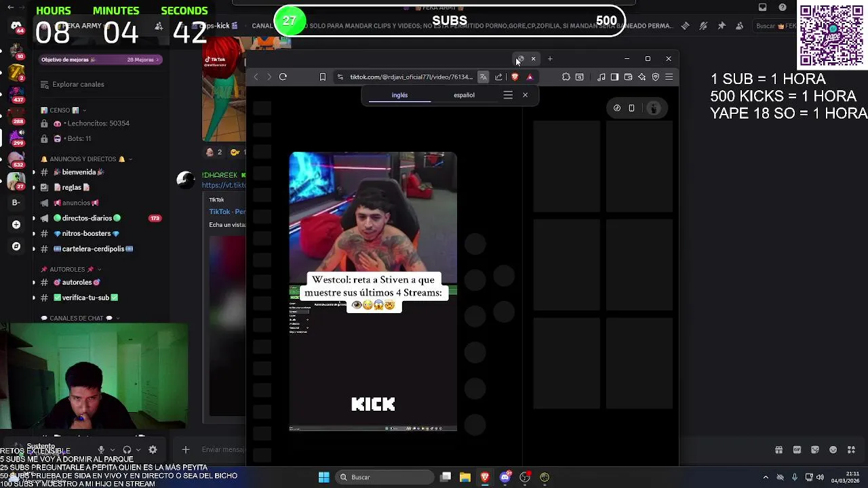The width and height of the screenshot is (868, 488).
Task: Open File Explorer from the taskbar
Action: (465, 477)
